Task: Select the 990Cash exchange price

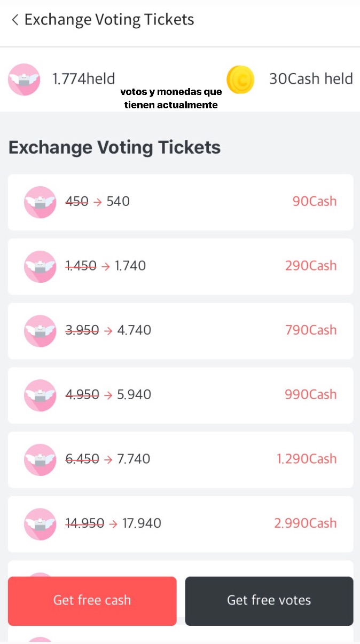Action: 310,395
